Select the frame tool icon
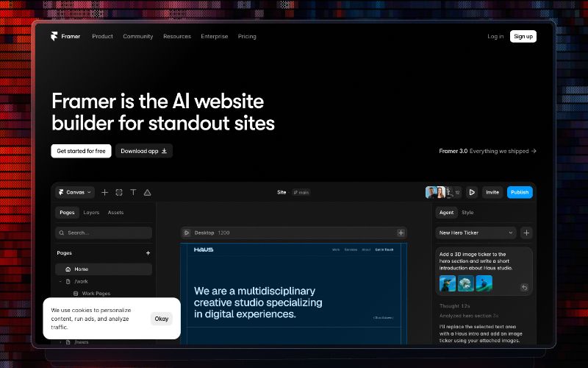588x368 pixels. (x=119, y=192)
